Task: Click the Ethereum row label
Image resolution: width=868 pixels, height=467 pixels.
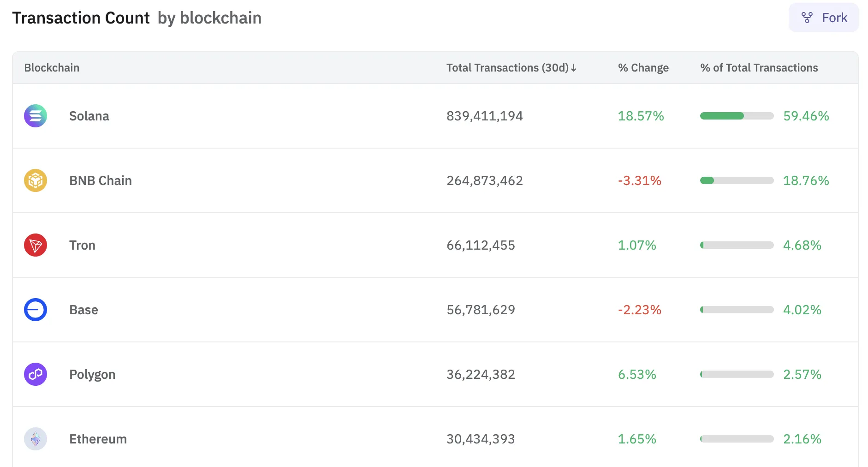Action: 98,439
